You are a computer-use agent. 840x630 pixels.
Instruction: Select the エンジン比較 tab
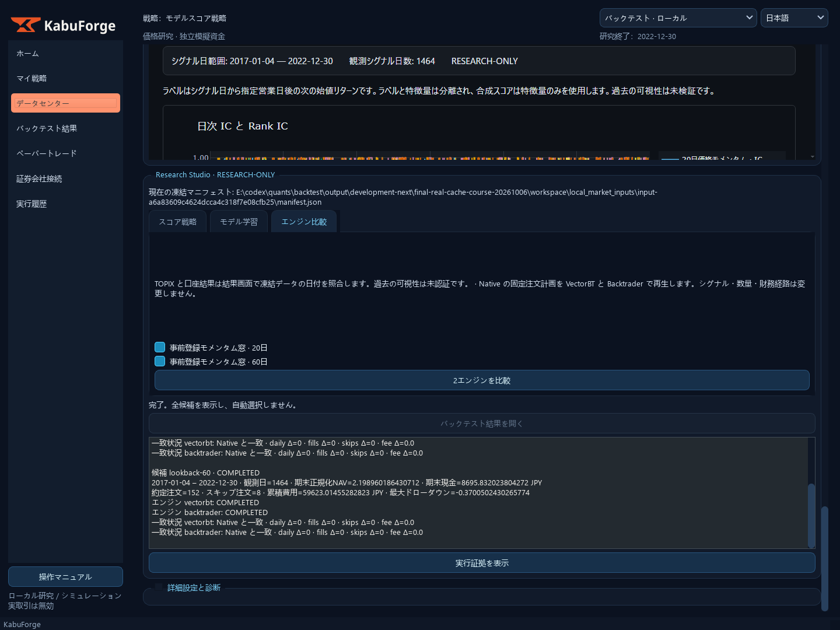coord(304,222)
